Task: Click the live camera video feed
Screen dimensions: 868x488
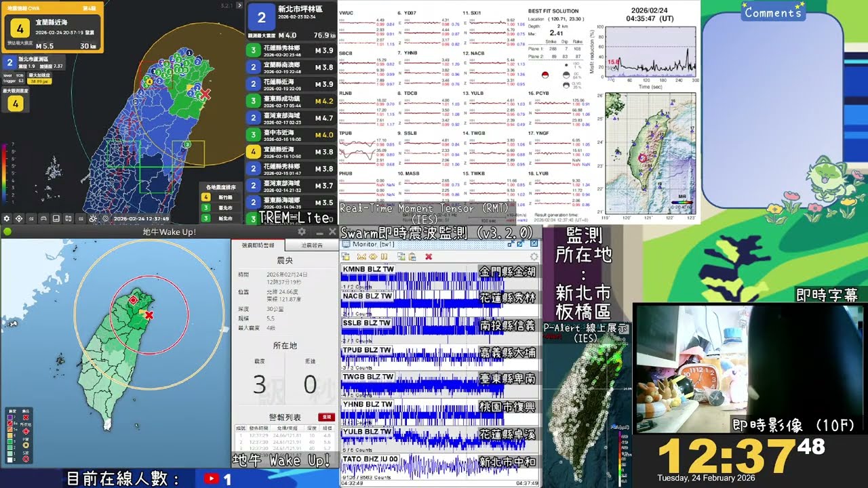Action: pyautogui.click(x=750, y=368)
